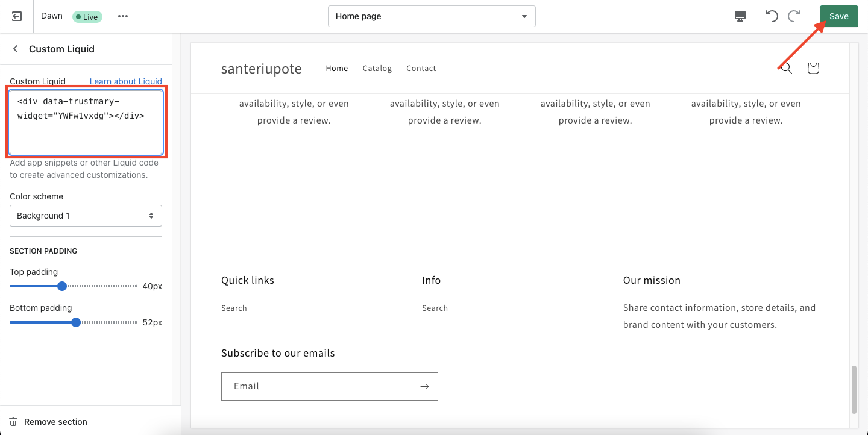
Task: Click the Live status badge
Action: [87, 17]
